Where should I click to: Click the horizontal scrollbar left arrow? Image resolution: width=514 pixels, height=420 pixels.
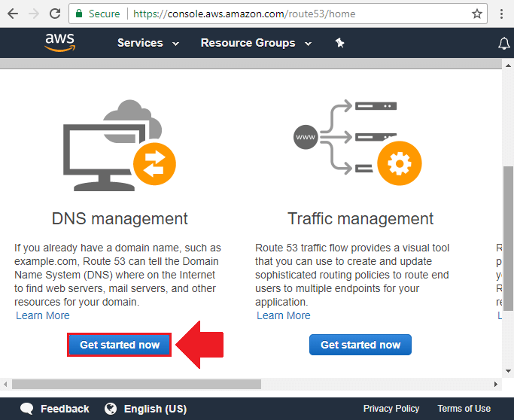tap(5, 384)
